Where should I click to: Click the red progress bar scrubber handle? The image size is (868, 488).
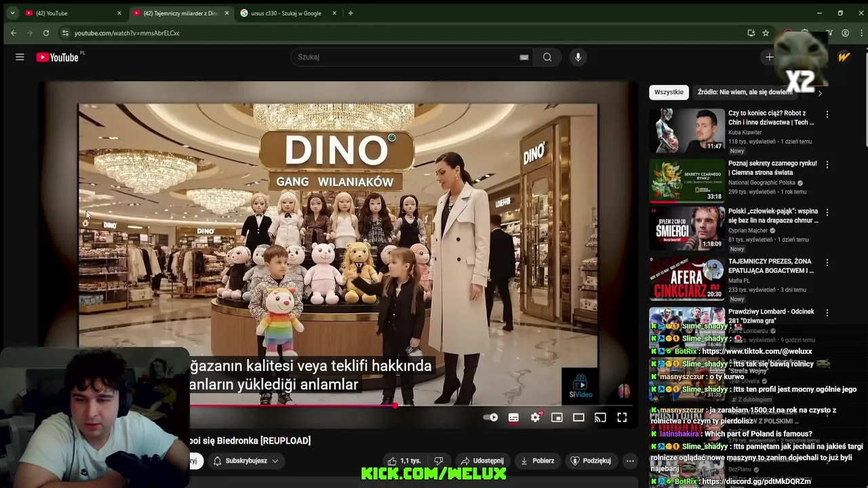pyautogui.click(x=395, y=406)
